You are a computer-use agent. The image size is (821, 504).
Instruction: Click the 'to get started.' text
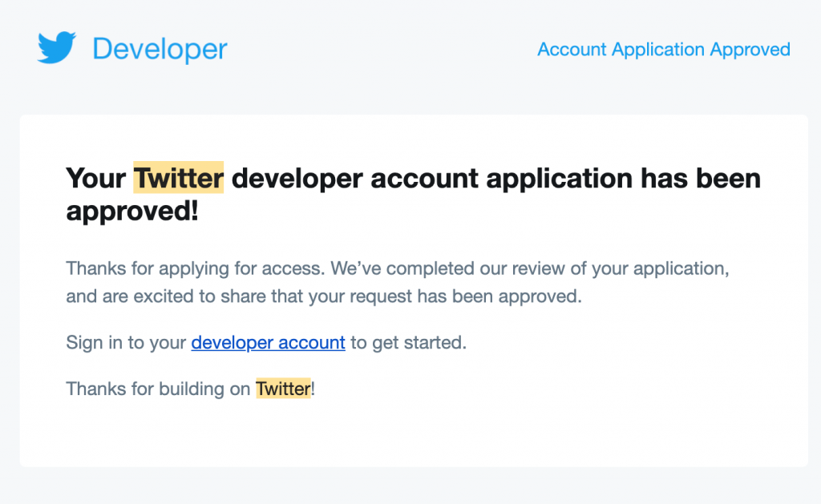pyautogui.click(x=408, y=342)
